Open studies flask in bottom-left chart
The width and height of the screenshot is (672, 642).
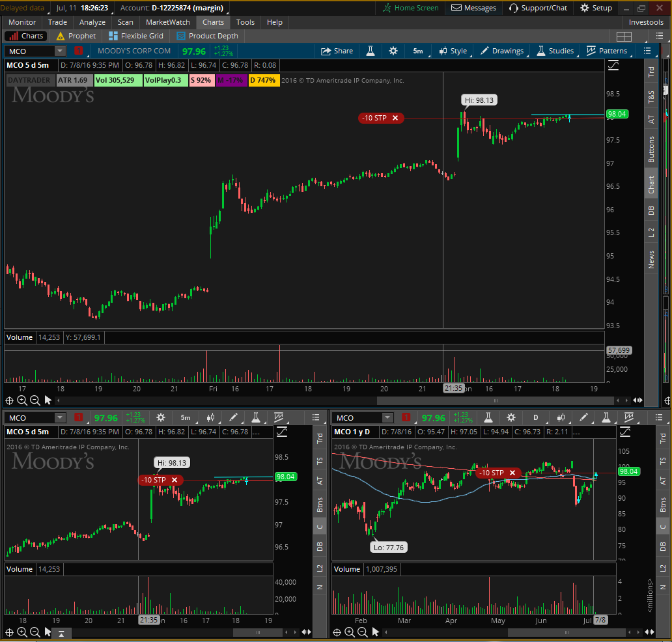click(256, 417)
